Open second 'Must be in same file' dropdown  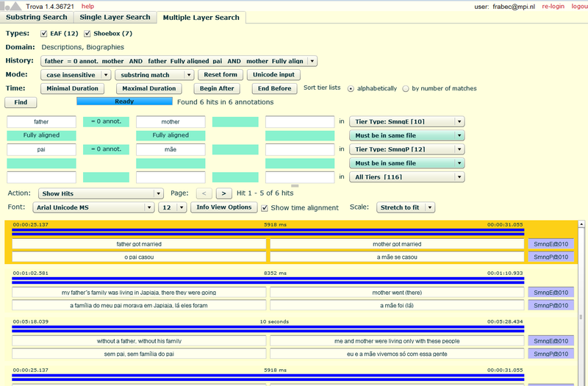[407, 163]
